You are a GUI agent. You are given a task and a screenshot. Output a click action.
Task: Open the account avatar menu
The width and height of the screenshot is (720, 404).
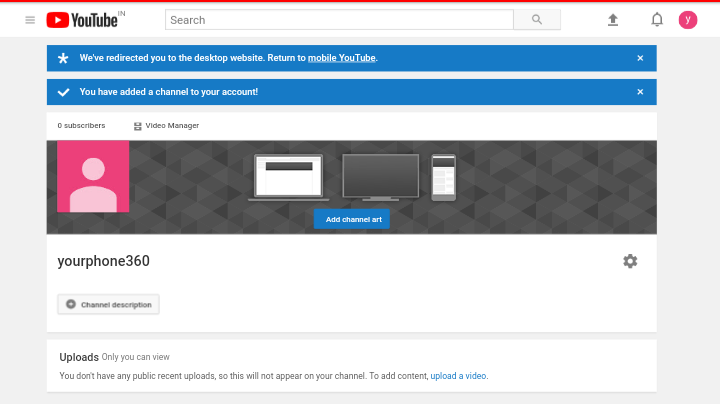pos(688,20)
